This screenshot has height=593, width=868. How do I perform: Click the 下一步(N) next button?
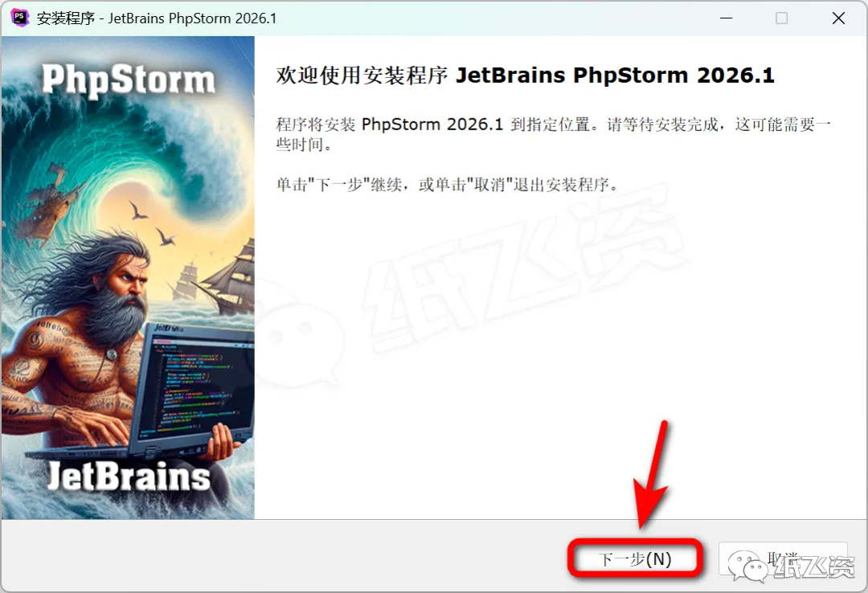click(636, 559)
